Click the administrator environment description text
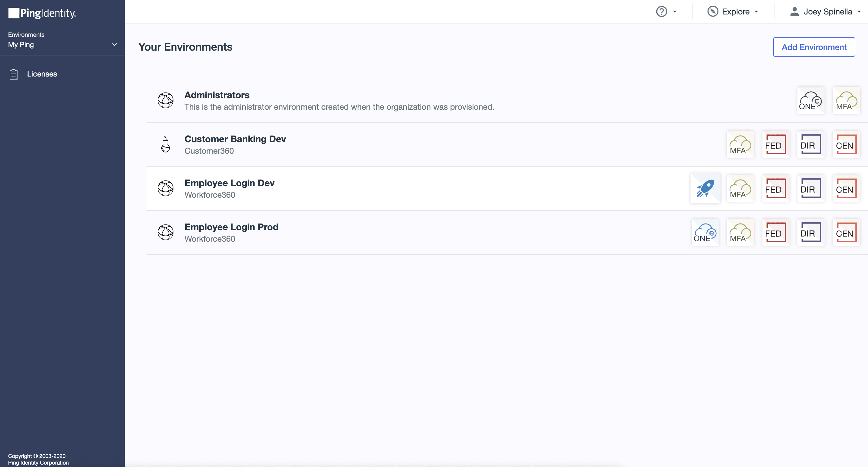 (x=339, y=107)
